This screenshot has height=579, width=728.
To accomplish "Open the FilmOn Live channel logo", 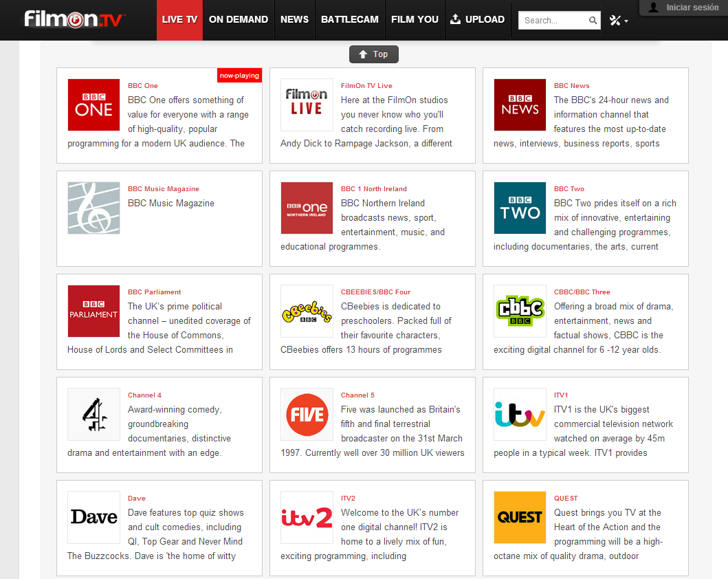I will point(307,105).
